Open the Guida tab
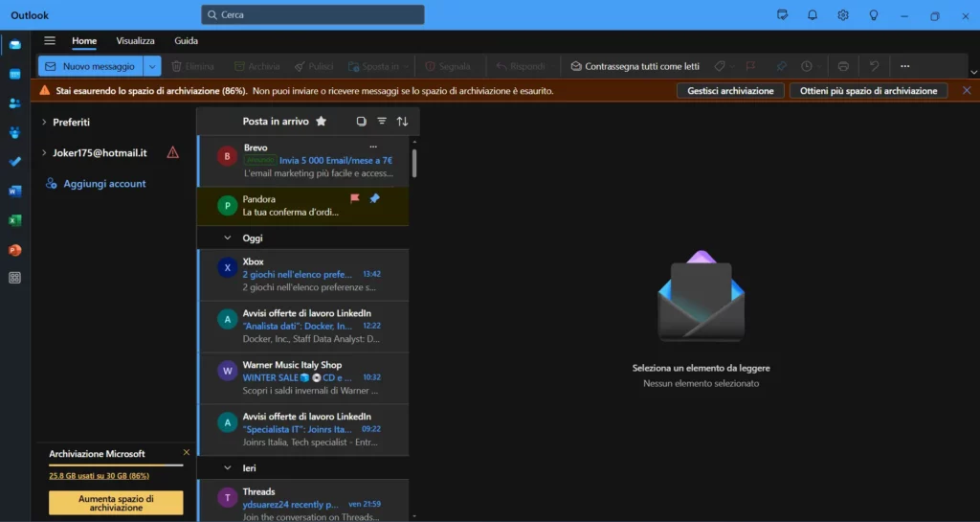 [x=186, y=41]
